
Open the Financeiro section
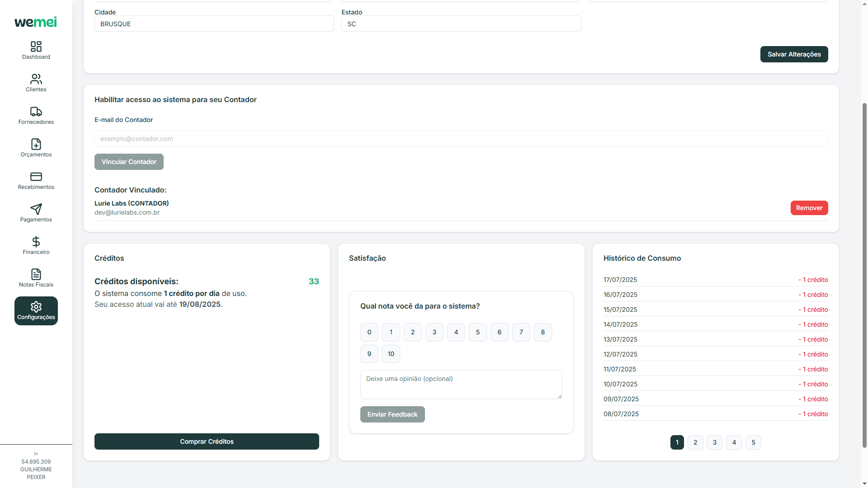(36, 245)
